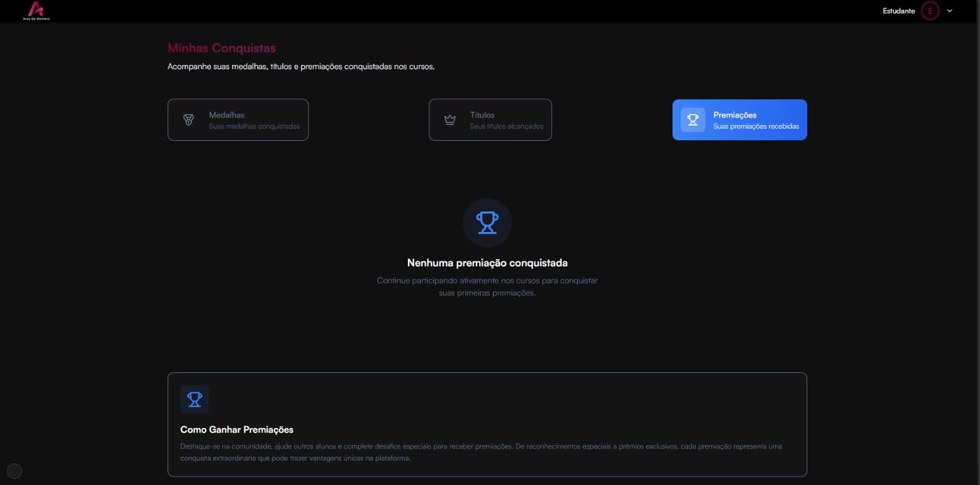Click the crown icon in Títulos
980x485 pixels.
450,120
